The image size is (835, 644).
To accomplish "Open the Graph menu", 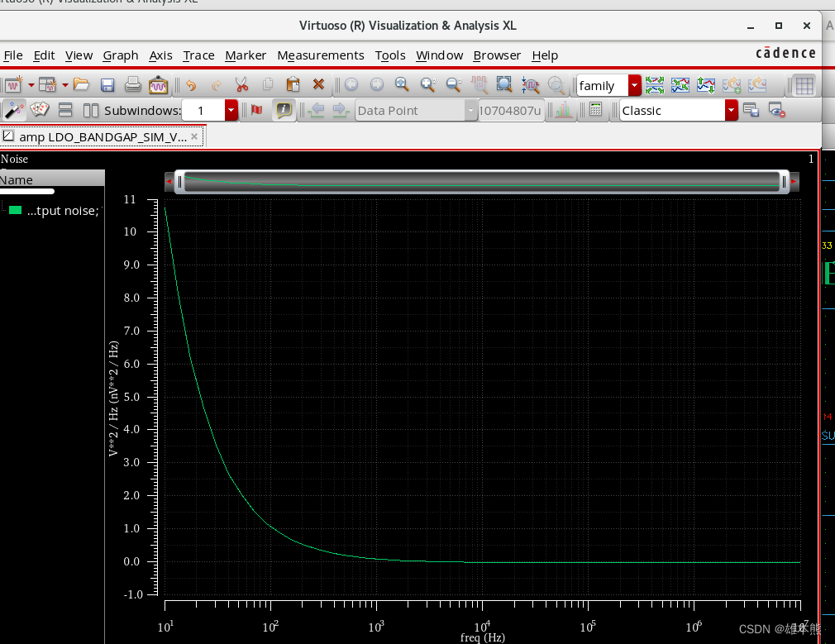I will (121, 55).
